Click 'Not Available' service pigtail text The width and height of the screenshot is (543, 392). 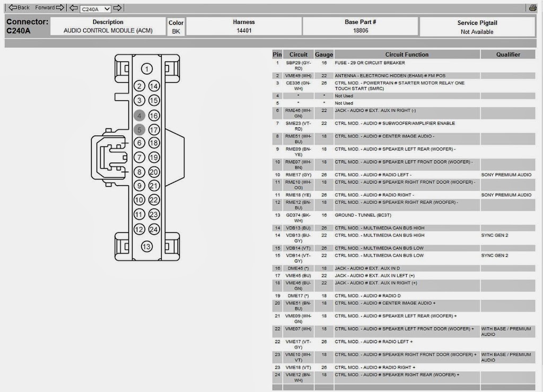click(x=477, y=32)
